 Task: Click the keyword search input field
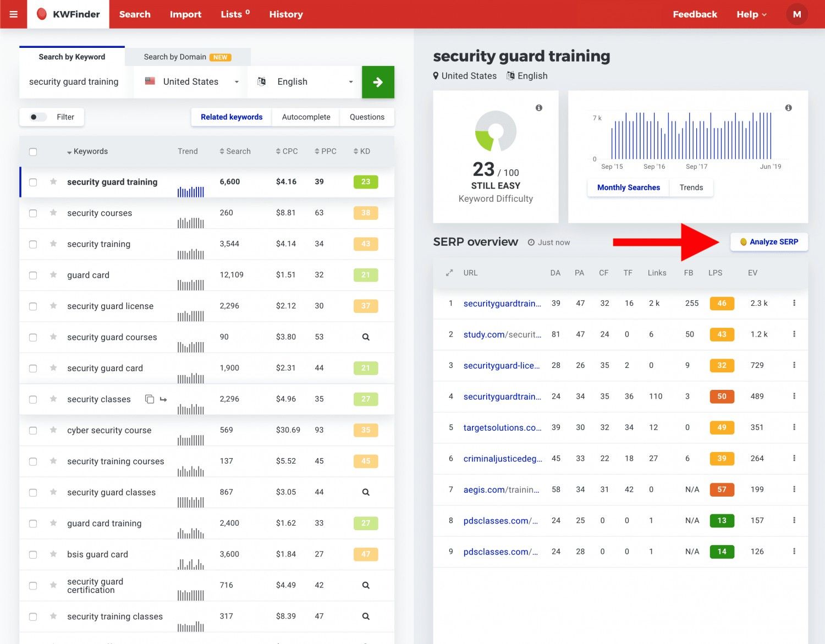coord(76,82)
